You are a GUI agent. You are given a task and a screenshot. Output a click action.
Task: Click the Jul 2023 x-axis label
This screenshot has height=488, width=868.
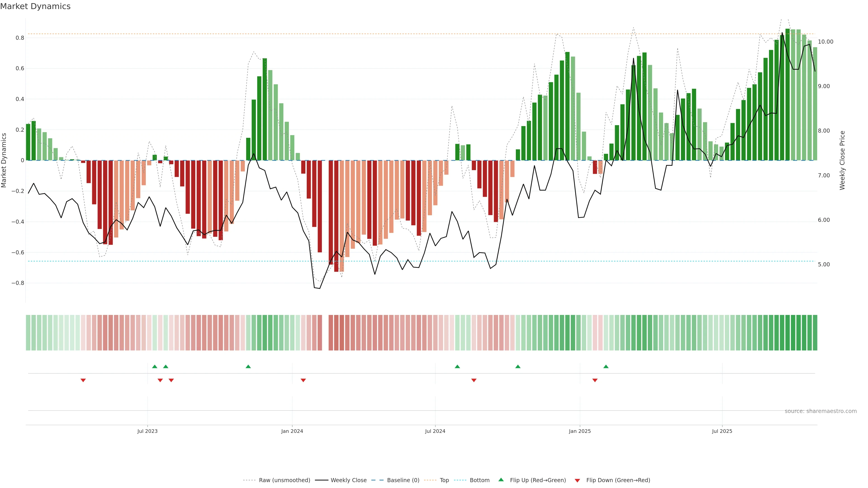pyautogui.click(x=147, y=431)
